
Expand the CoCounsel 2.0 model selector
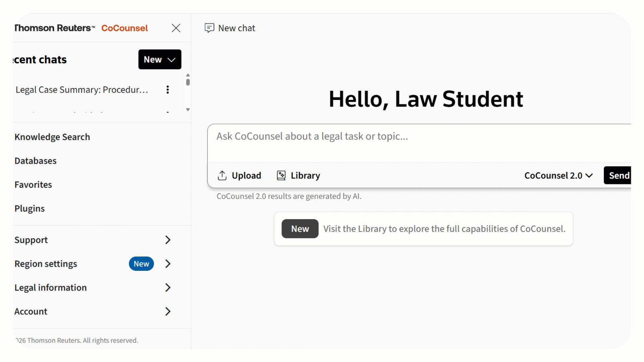(x=558, y=175)
